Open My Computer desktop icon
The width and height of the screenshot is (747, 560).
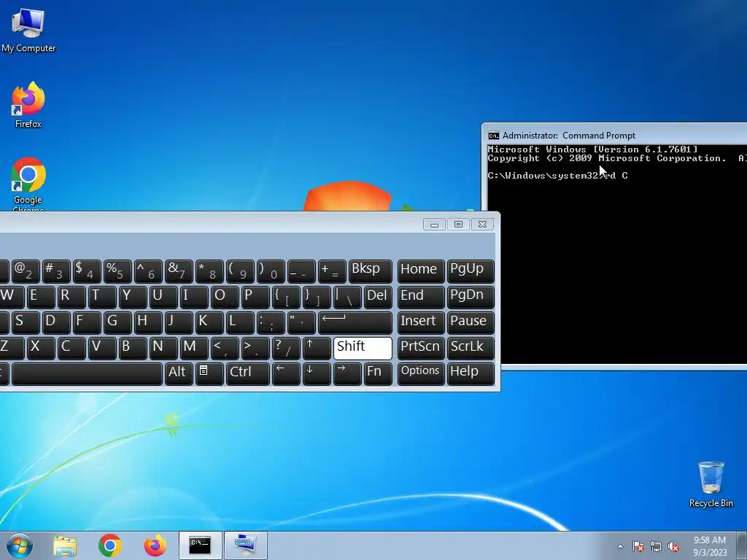click(28, 31)
